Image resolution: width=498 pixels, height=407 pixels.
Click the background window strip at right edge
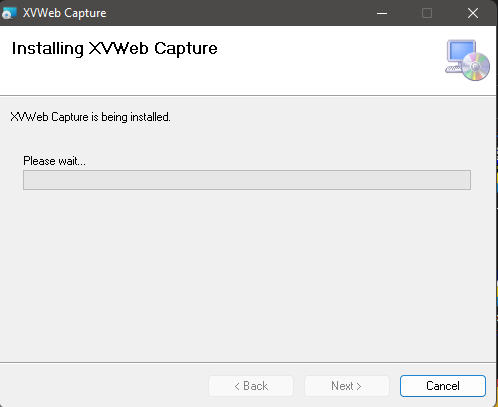pyautogui.click(x=497, y=233)
